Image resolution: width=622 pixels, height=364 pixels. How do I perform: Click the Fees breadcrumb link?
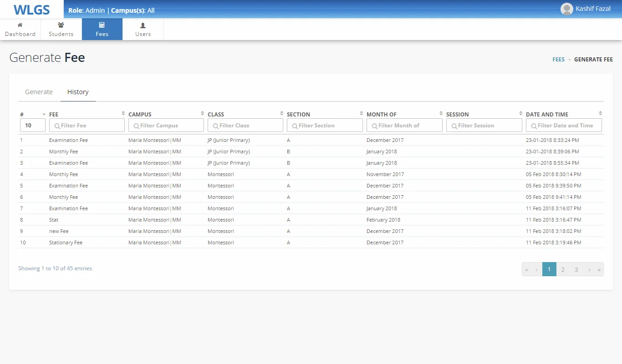pos(558,60)
